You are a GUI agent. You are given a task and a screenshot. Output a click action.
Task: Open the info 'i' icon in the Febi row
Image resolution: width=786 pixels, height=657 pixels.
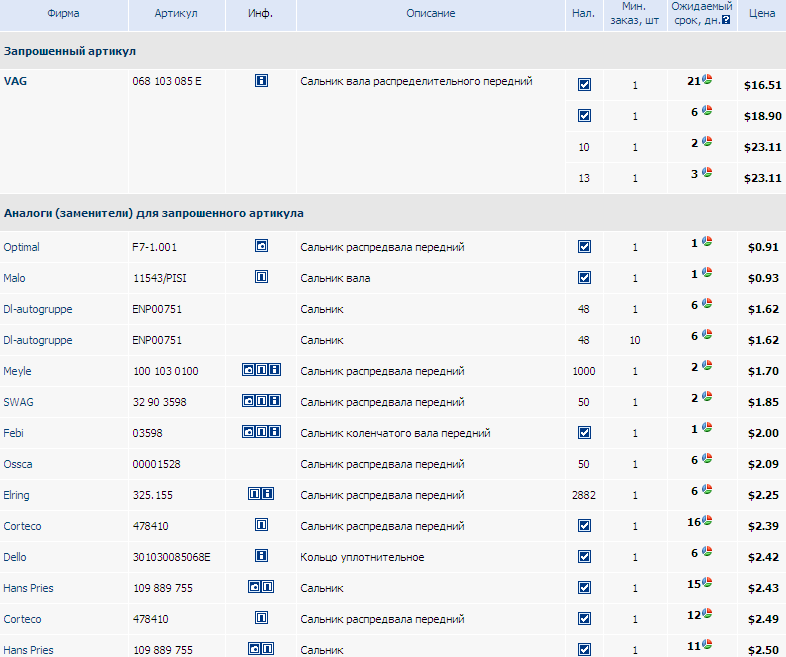tap(274, 431)
